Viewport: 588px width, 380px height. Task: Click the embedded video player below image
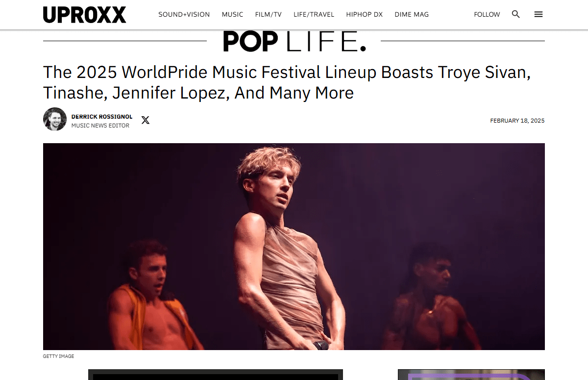(x=216, y=375)
